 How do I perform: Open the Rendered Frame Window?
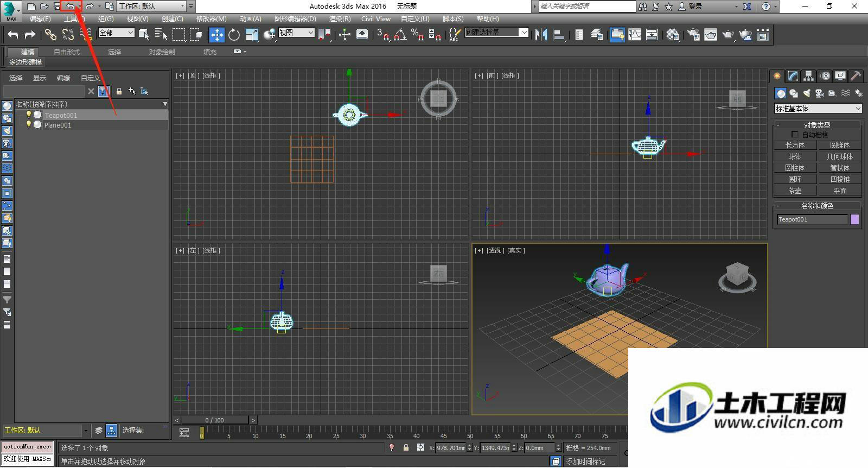coord(711,35)
